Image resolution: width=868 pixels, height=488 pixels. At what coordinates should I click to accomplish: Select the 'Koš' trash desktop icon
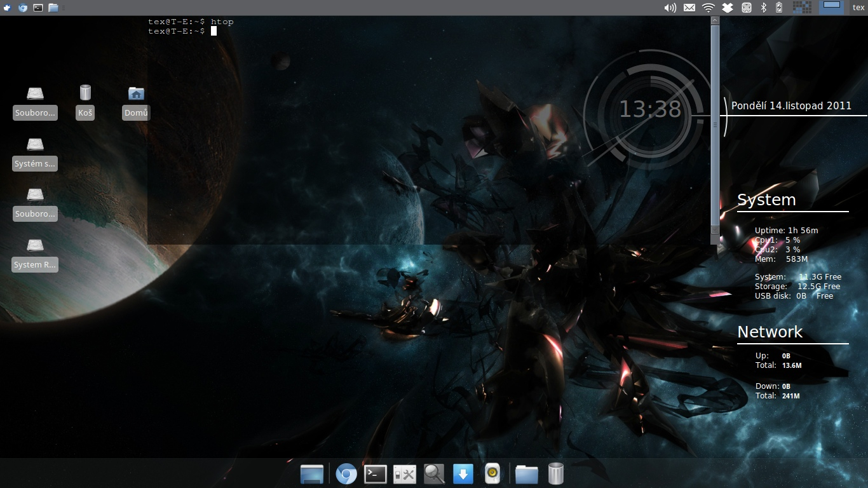point(85,103)
